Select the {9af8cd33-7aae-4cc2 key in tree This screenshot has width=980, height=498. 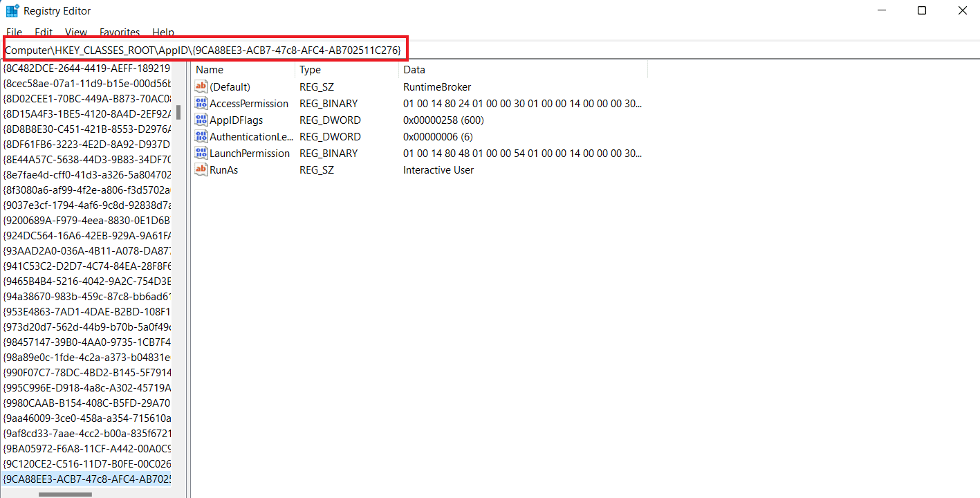click(x=86, y=433)
